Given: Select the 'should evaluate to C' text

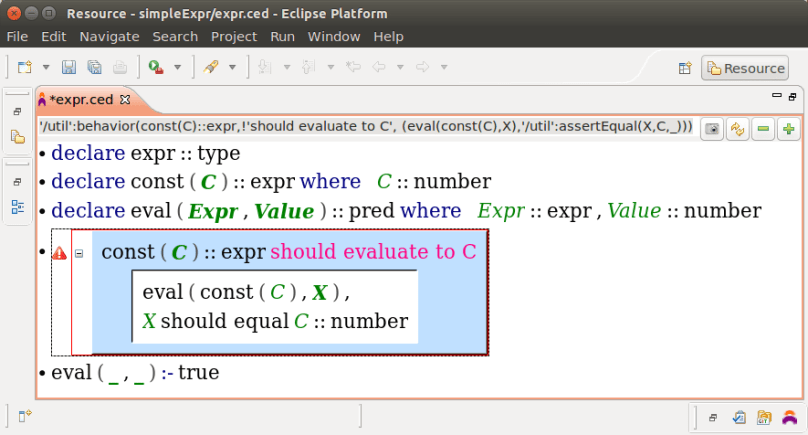Looking at the screenshot, I should click(x=373, y=252).
